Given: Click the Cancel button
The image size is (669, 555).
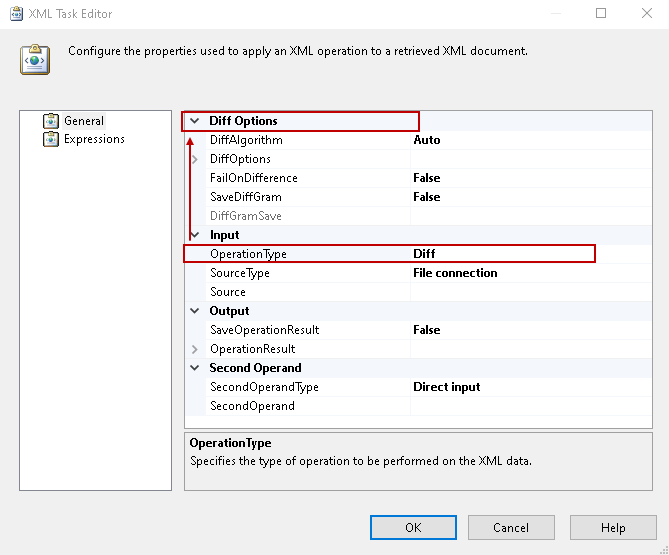Looking at the screenshot, I should click(511, 528).
